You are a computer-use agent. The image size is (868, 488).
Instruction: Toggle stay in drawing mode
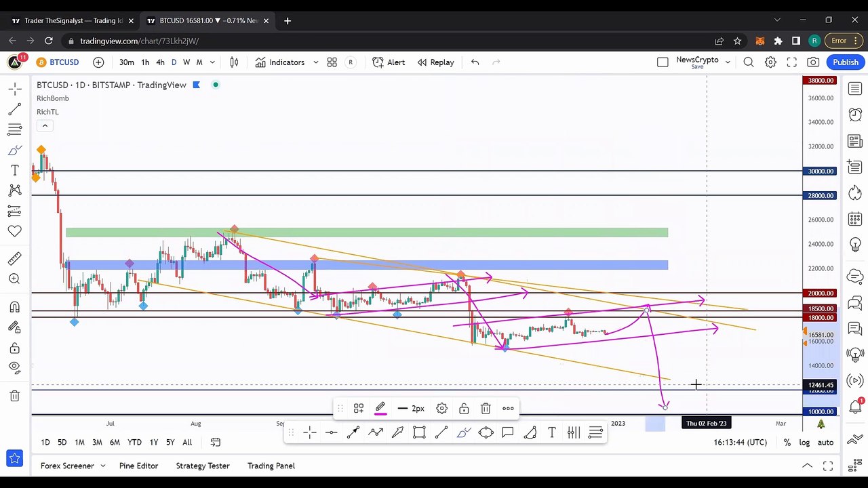[x=14, y=327]
